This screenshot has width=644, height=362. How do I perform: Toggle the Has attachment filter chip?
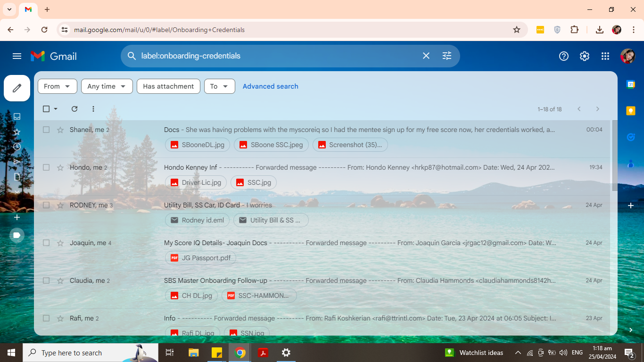(x=168, y=86)
